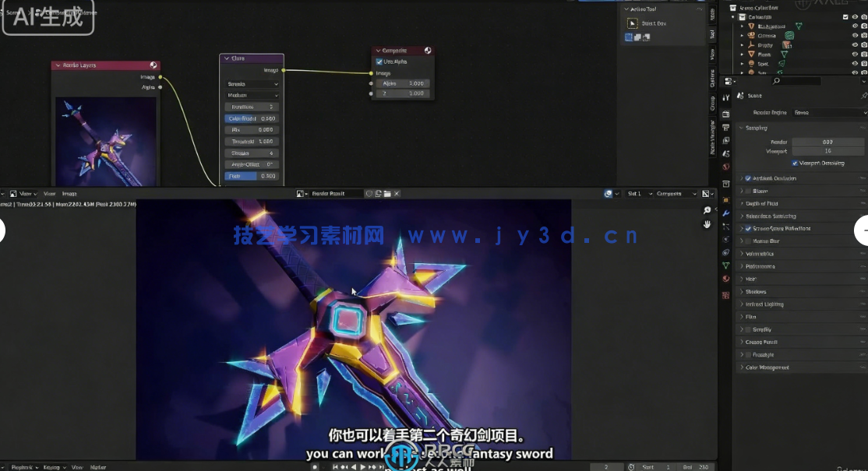
Task: Enable Use Alpha on the Composite node
Action: click(x=379, y=62)
